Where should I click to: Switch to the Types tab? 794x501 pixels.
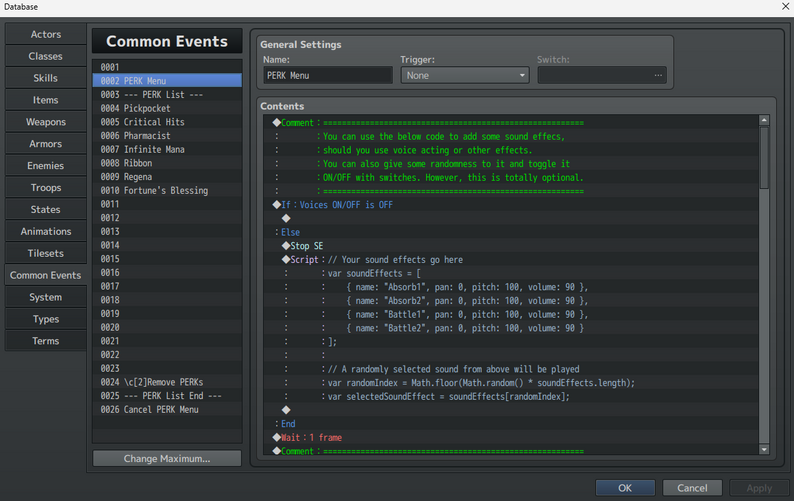click(x=46, y=319)
